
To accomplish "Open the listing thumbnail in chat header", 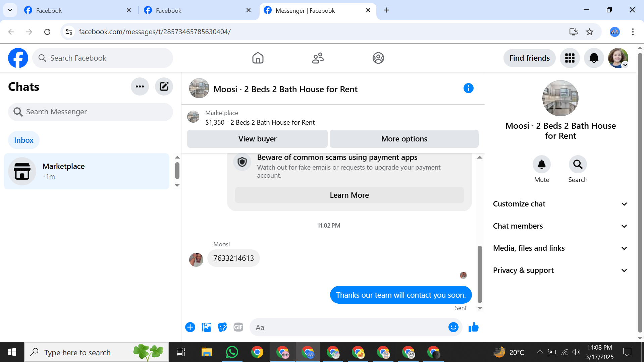I will 199,88.
